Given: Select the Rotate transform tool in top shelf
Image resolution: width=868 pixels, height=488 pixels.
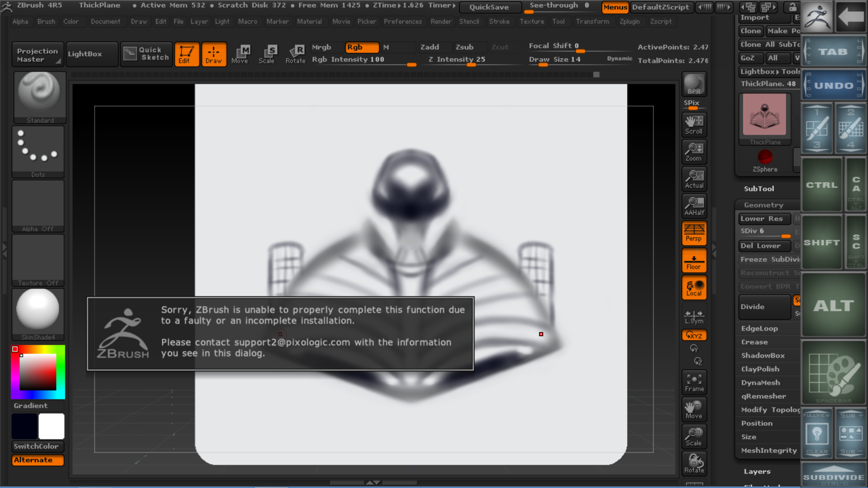Looking at the screenshot, I should coord(295,54).
